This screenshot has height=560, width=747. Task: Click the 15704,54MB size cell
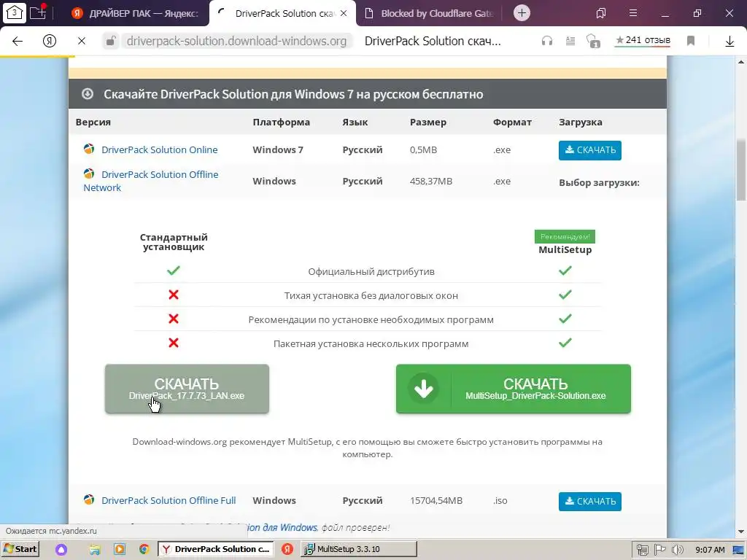(x=436, y=500)
